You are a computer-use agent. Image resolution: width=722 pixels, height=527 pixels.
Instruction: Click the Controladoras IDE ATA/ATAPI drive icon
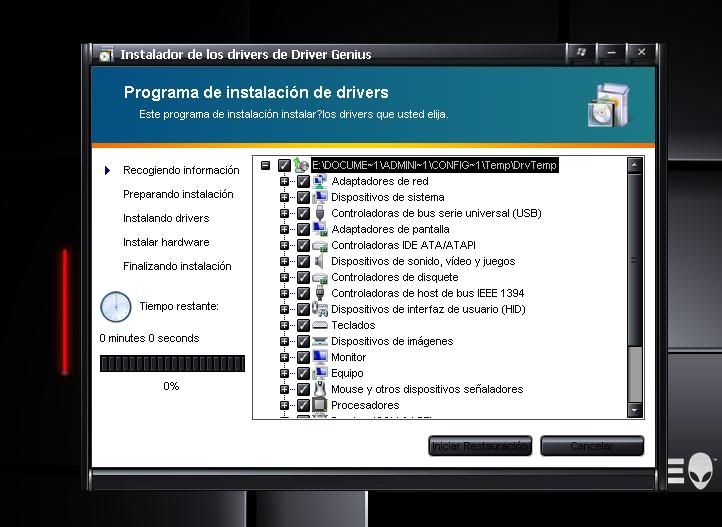[x=320, y=245]
